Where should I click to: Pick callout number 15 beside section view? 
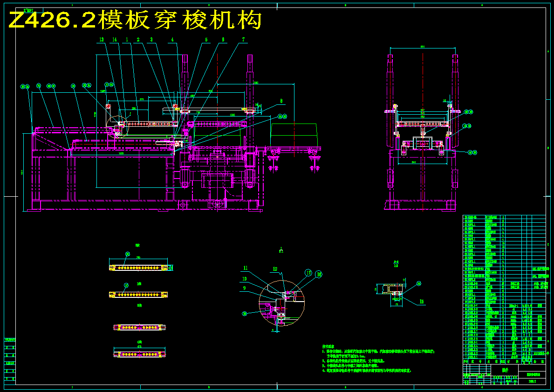[x=421, y=302]
